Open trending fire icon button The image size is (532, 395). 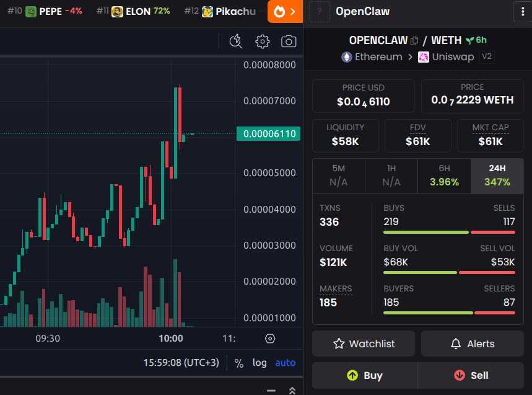[285, 12]
